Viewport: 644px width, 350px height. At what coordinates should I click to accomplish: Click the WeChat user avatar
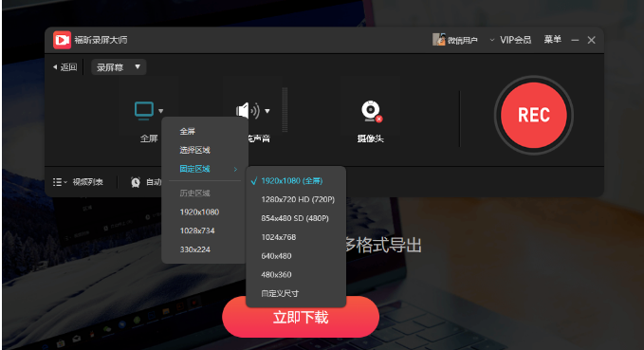(439, 40)
